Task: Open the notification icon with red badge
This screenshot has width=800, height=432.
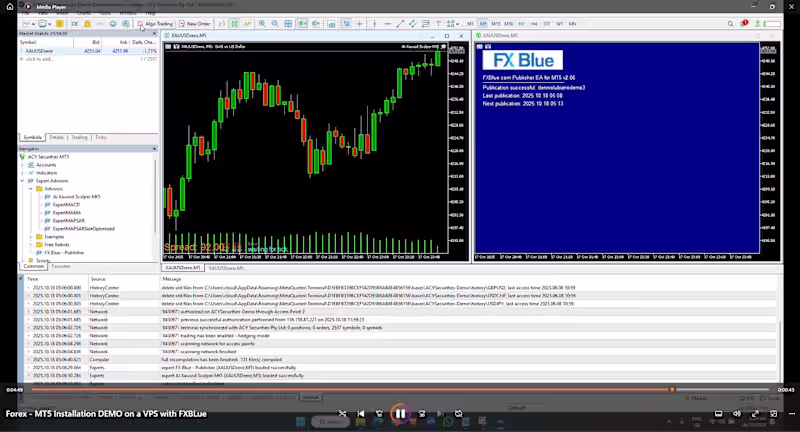Action: point(744,23)
